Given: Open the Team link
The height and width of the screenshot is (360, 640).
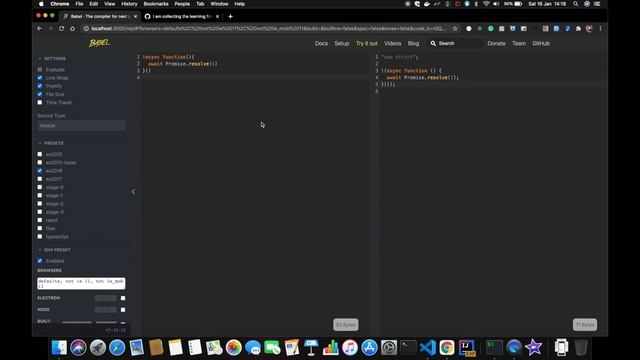Looking at the screenshot, I should (x=519, y=43).
